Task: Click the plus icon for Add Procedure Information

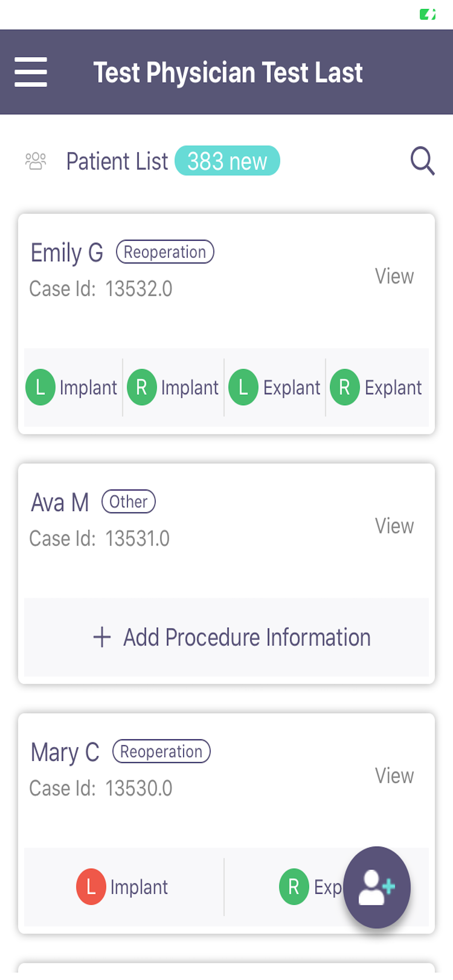Action: tap(102, 637)
